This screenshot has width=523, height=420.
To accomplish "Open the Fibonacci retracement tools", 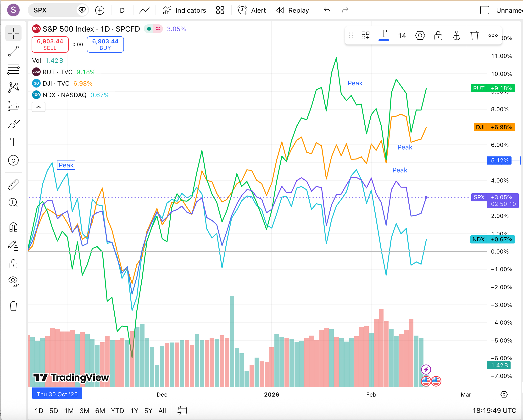I will (x=13, y=69).
